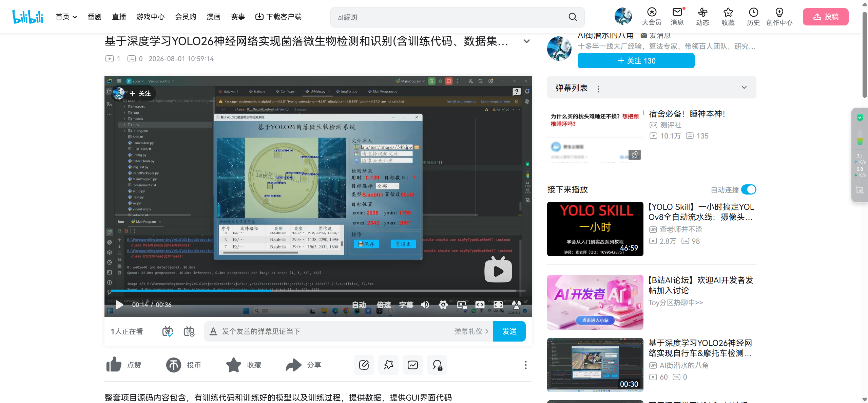
Task: Expand the 弹幕列表 danmaku list
Action: click(744, 88)
